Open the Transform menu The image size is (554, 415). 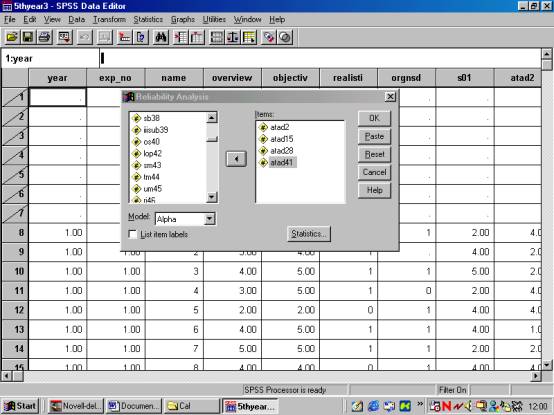click(x=109, y=19)
